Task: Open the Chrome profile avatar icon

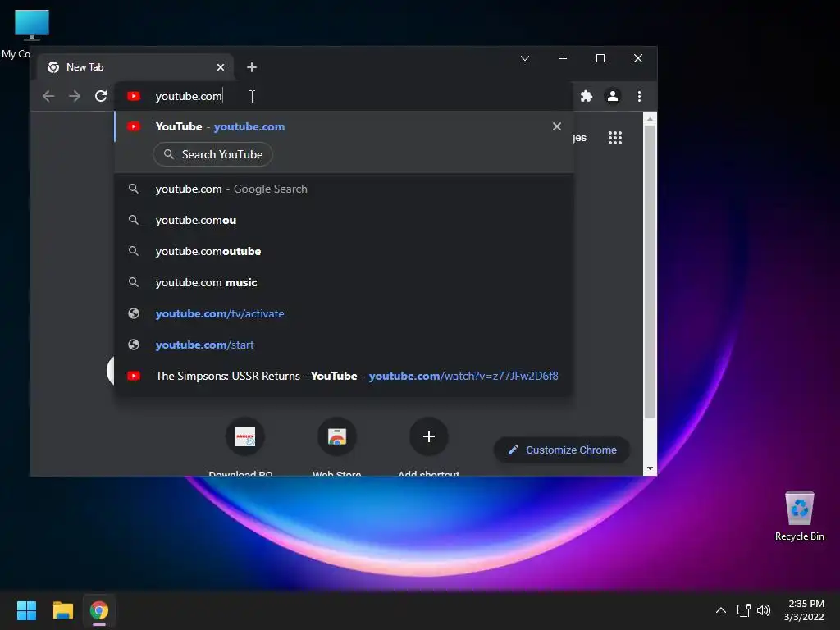Action: [612, 96]
